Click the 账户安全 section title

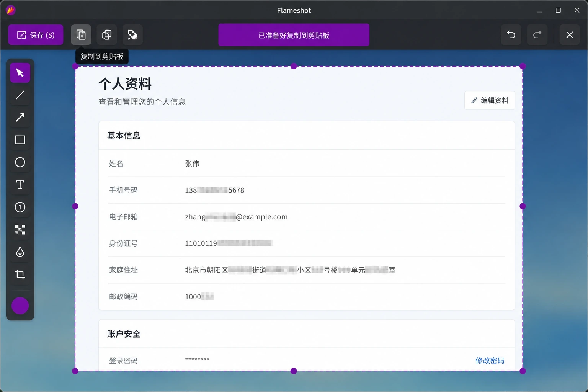124,334
